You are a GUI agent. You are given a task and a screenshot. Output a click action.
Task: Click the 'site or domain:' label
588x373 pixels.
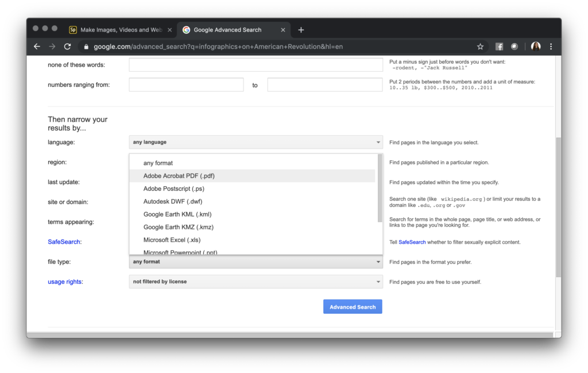[x=68, y=202]
